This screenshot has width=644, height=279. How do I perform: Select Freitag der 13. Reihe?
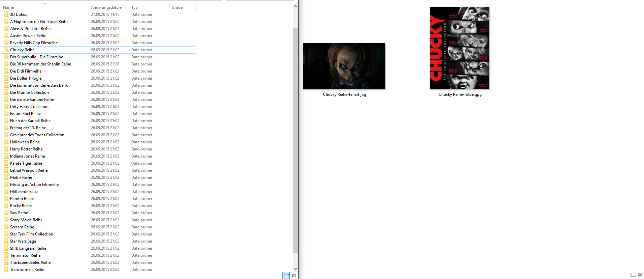coord(28,128)
